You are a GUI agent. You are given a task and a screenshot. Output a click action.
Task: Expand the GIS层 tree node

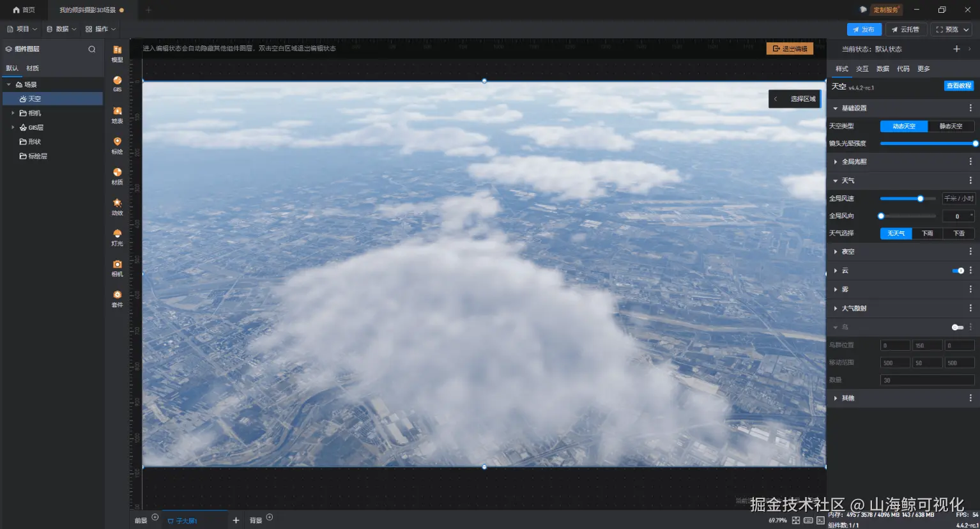tap(13, 127)
